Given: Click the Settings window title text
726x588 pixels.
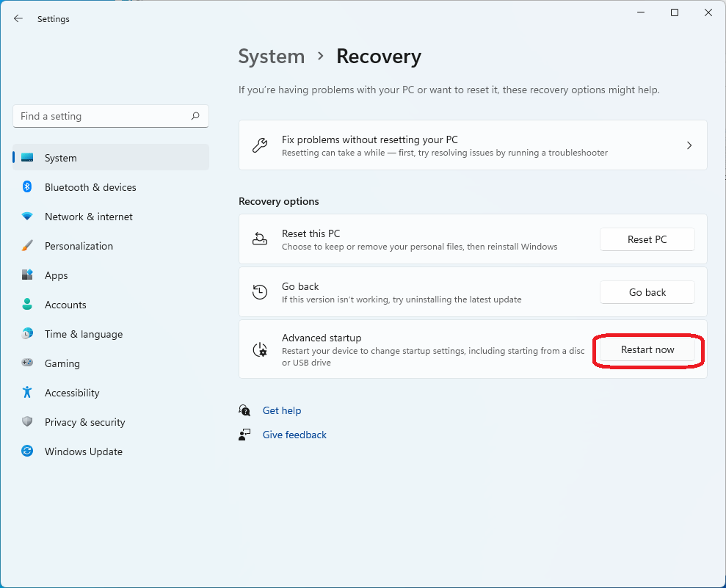Looking at the screenshot, I should click(x=54, y=19).
